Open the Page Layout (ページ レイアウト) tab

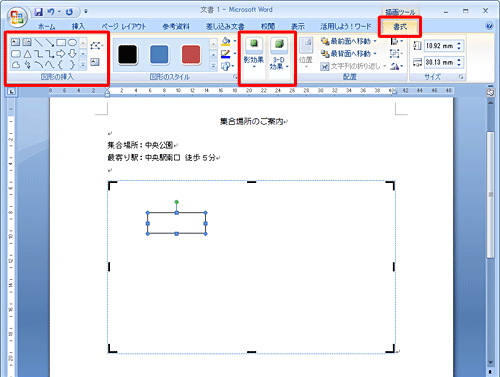(x=124, y=27)
